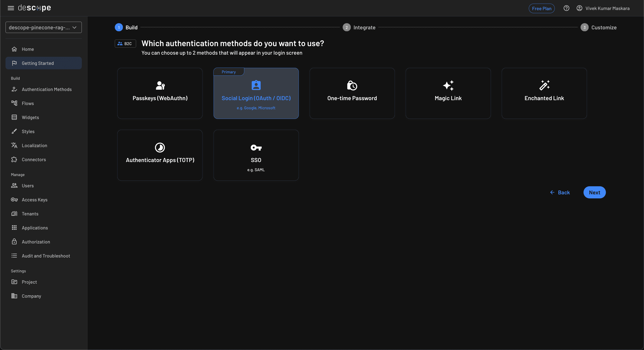This screenshot has width=644, height=350.
Task: Click the Flows sidebar icon
Action: pyautogui.click(x=14, y=103)
